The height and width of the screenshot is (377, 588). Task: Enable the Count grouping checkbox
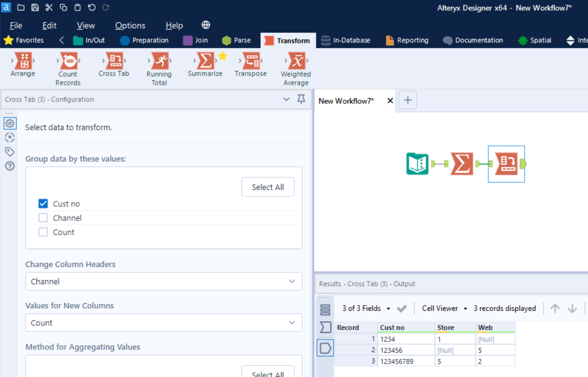click(x=43, y=232)
